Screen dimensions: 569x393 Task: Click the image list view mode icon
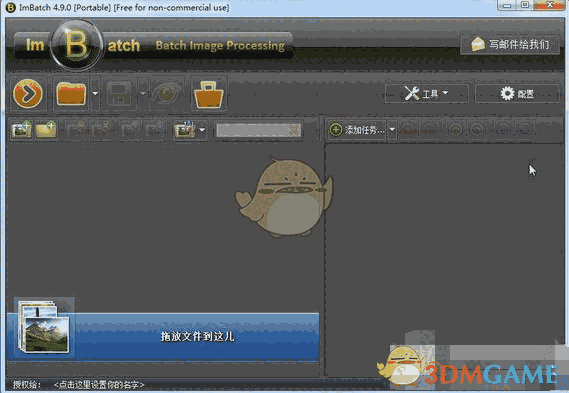[185, 130]
